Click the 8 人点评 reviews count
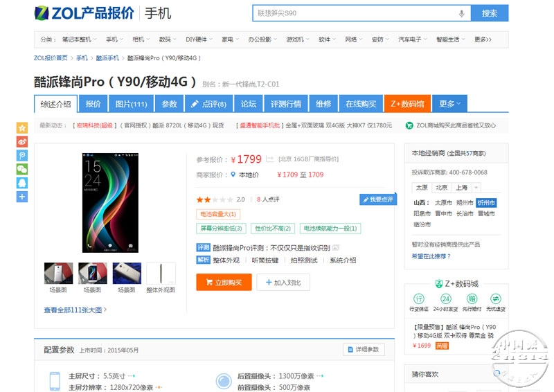Screen dimensions: 554x392 pos(268,199)
